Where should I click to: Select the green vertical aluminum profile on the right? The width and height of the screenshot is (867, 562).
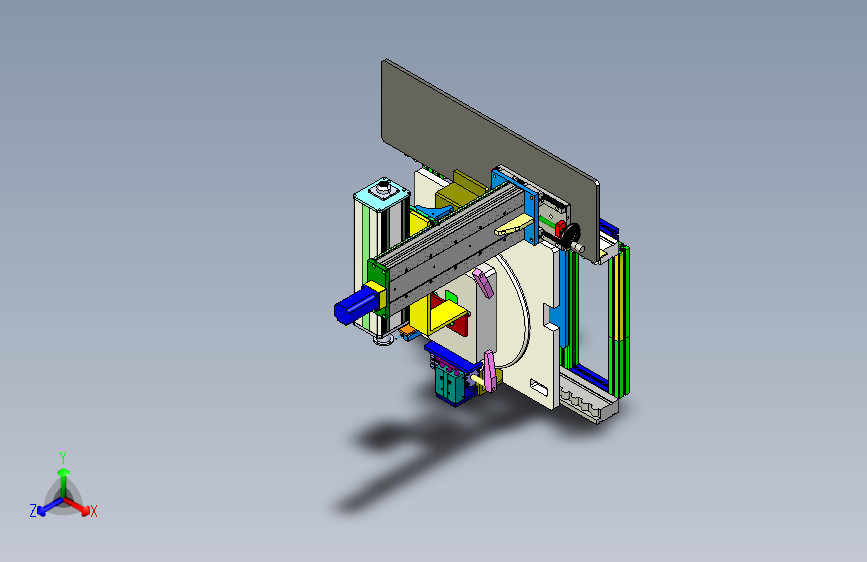(619, 321)
